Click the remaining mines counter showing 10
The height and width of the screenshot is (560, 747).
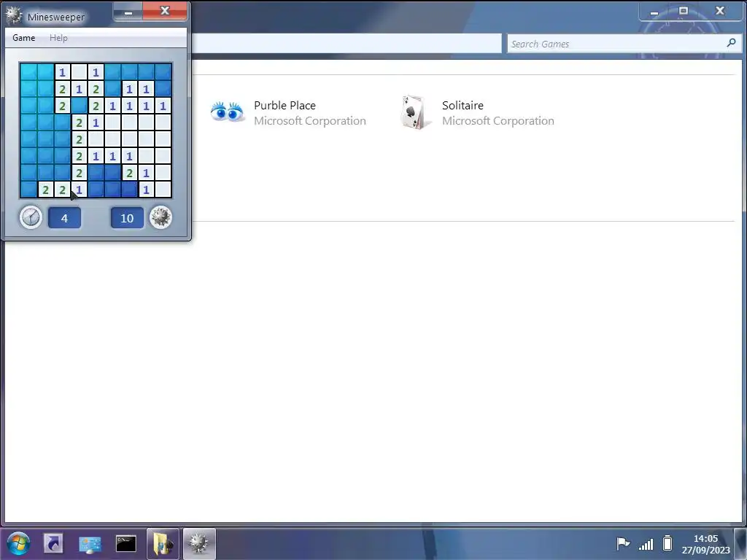tap(127, 218)
